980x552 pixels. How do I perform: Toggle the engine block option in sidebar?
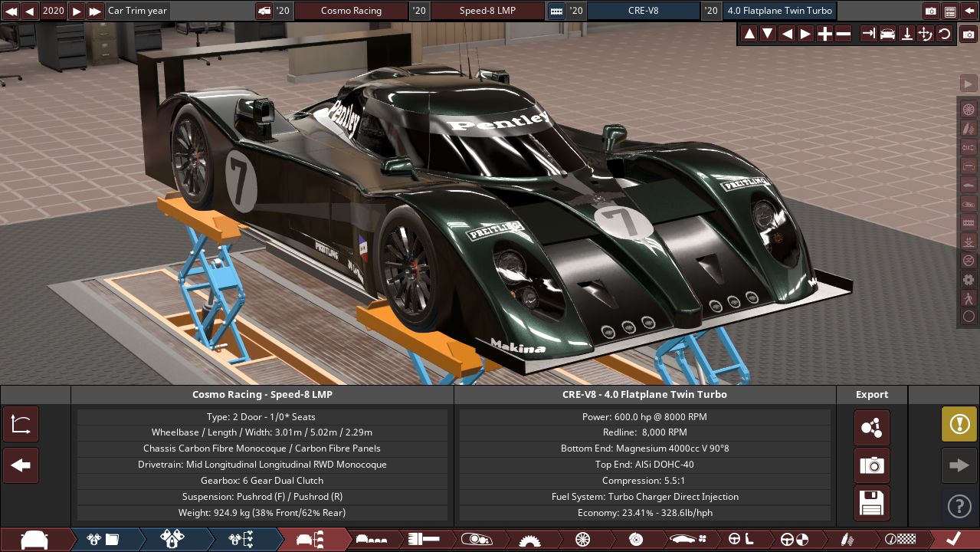pyautogui.click(x=969, y=222)
